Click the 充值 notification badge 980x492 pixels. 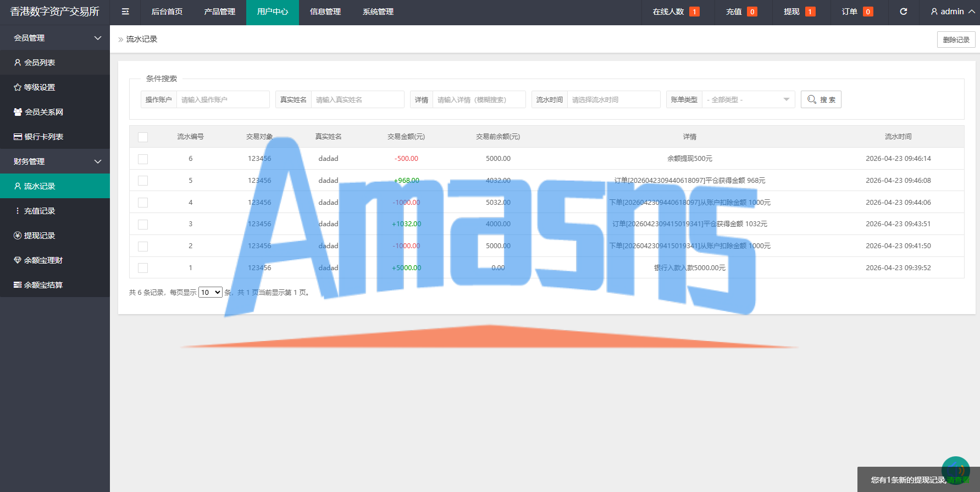point(752,12)
